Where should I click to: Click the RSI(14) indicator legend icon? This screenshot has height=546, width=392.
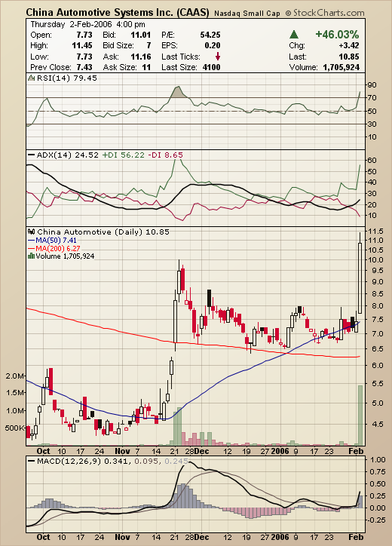click(32, 78)
